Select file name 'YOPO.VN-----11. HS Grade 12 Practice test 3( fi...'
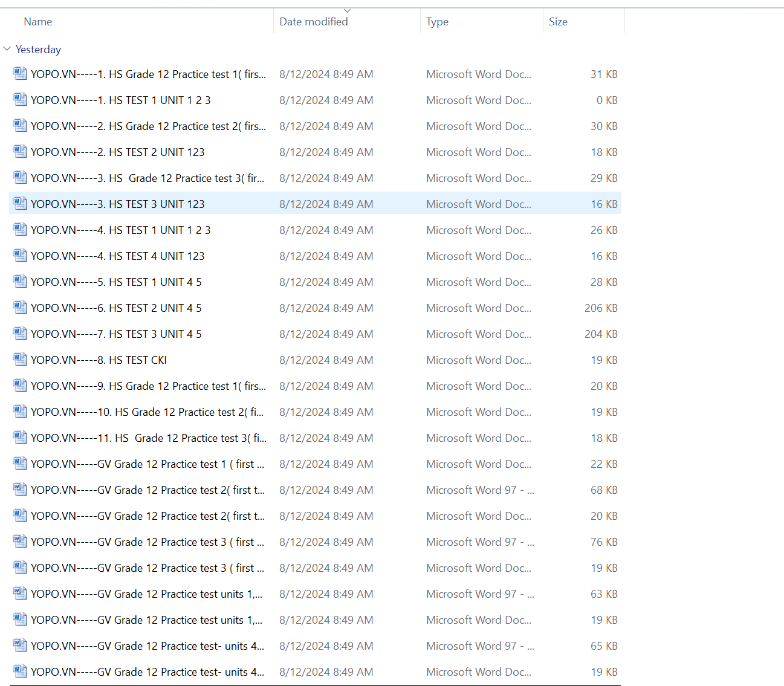Image resolution: width=784 pixels, height=686 pixels. (x=149, y=438)
